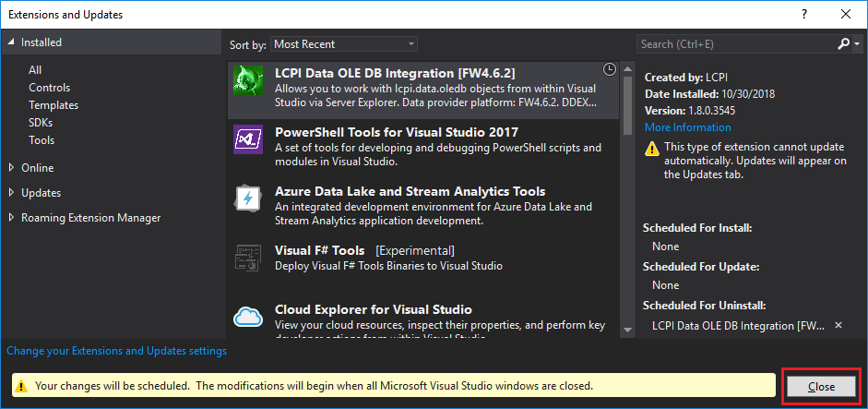Cancel scheduled uninstall with the X icon
868x409 pixels.
click(838, 325)
